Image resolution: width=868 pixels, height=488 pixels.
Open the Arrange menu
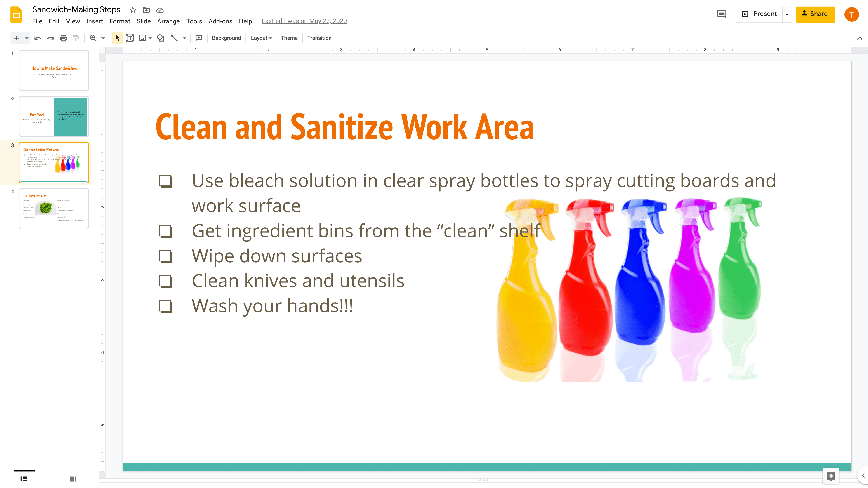click(168, 21)
